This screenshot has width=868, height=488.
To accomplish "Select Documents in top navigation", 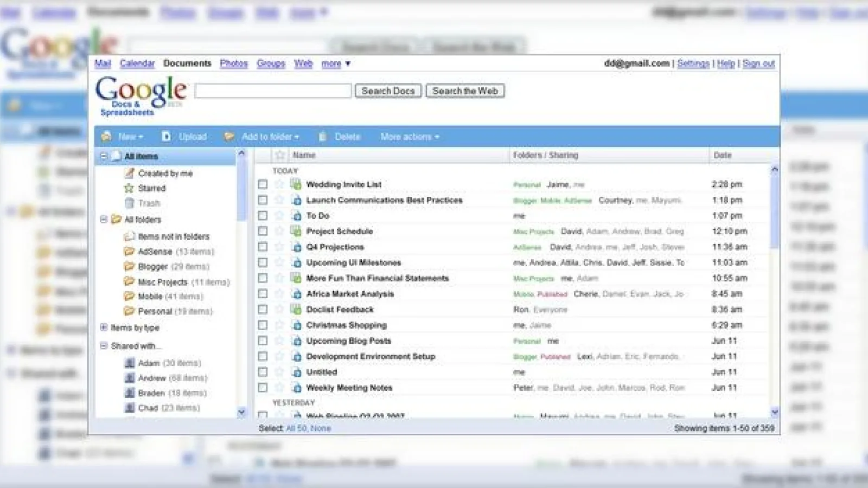I will pyautogui.click(x=187, y=63).
